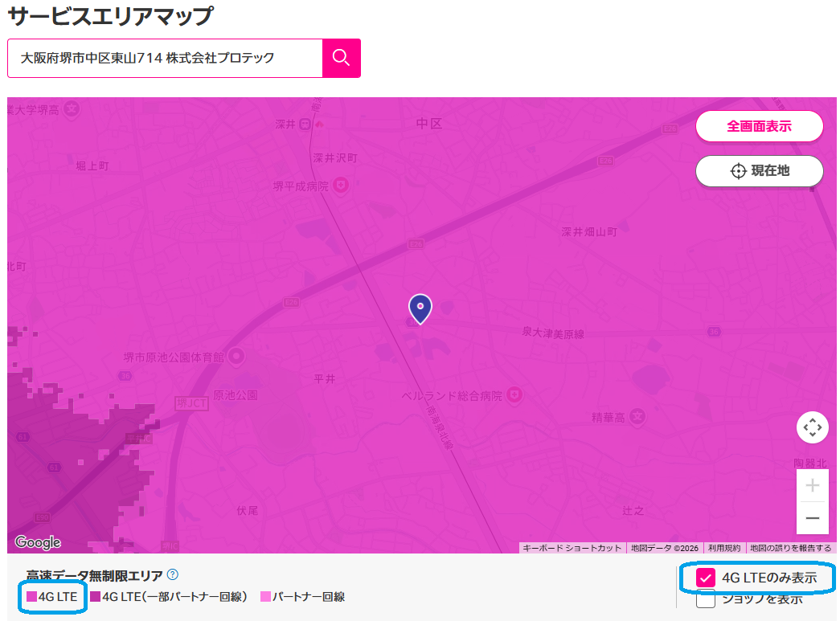Click the 辻之 map label
This screenshot has height=625, width=840.
(633, 510)
